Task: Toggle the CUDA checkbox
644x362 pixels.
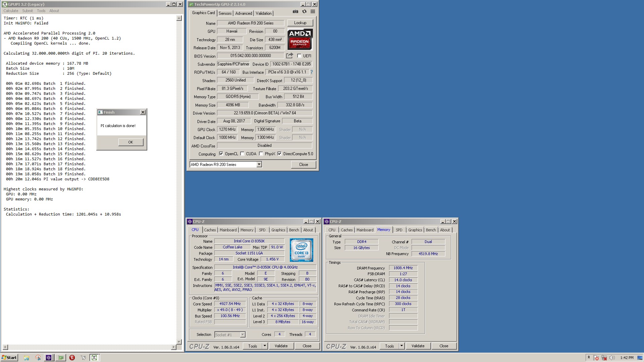Action: click(x=242, y=154)
